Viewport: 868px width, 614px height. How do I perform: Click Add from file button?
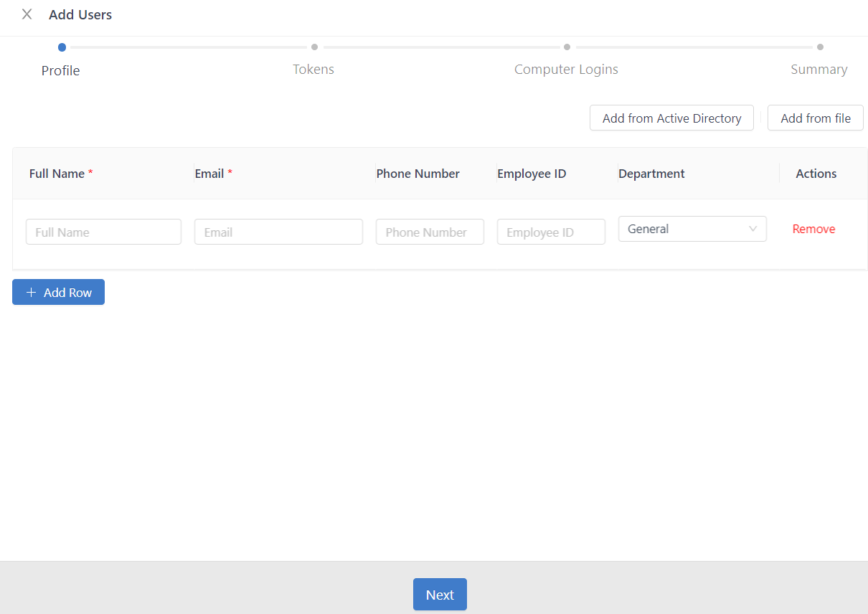tap(815, 118)
